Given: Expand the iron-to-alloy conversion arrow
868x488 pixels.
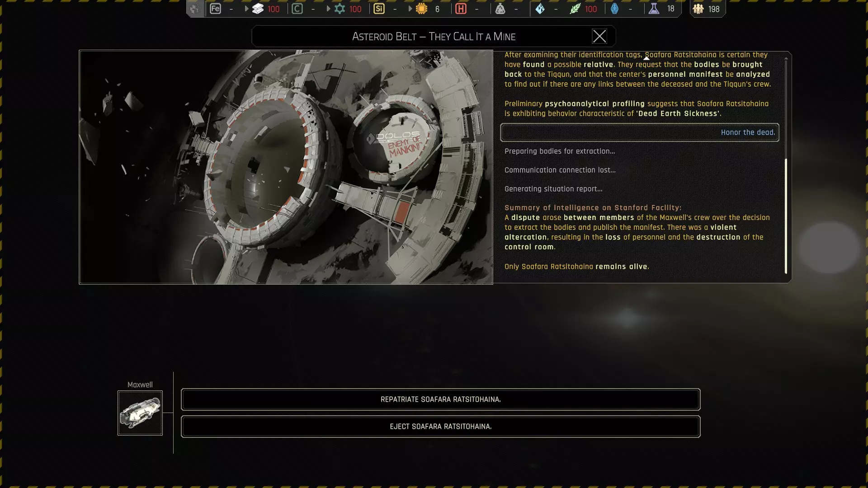Looking at the screenshot, I should [x=246, y=9].
